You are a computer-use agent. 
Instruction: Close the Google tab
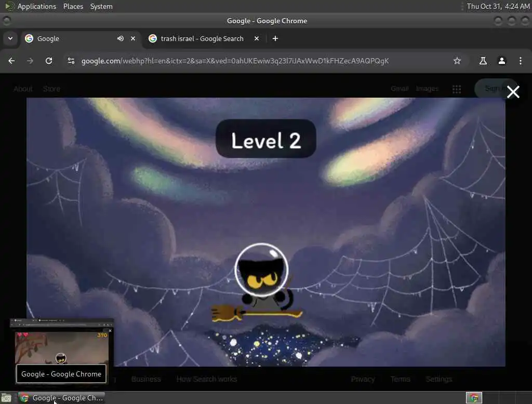[133, 38]
